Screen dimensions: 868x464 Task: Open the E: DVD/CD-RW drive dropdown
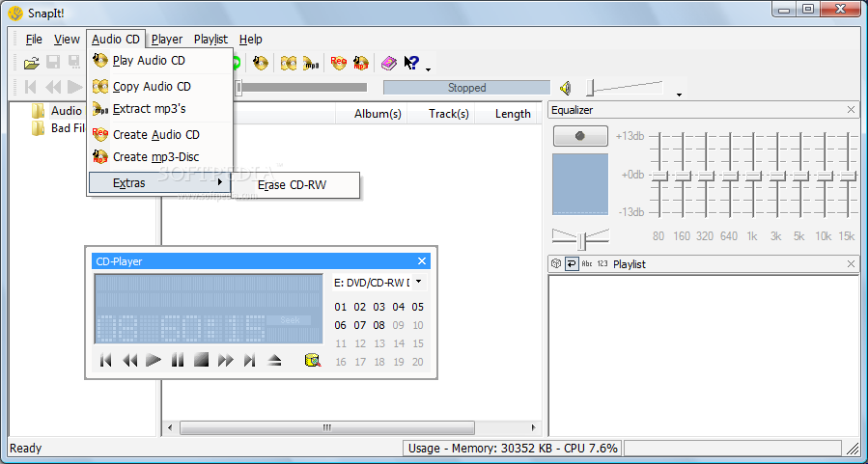418,282
